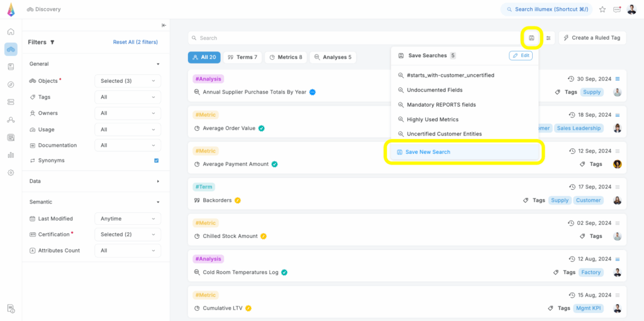
Task: Click the main Search input field
Action: pyautogui.click(x=352, y=38)
